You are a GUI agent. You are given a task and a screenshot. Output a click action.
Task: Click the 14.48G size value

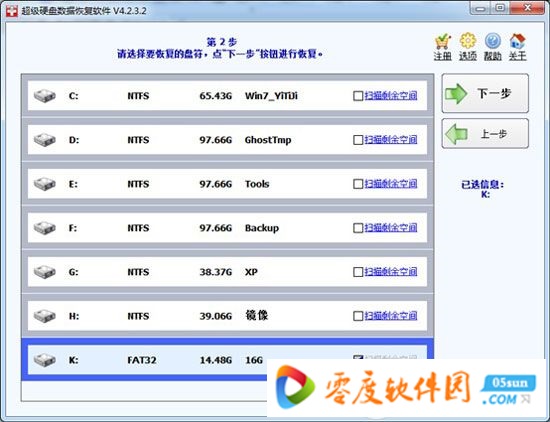[216, 360]
